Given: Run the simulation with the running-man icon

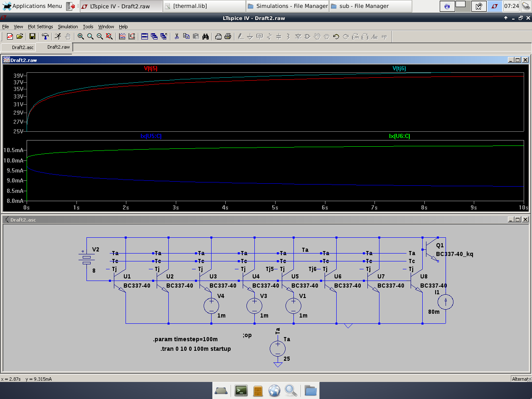Looking at the screenshot, I should pos(58,37).
